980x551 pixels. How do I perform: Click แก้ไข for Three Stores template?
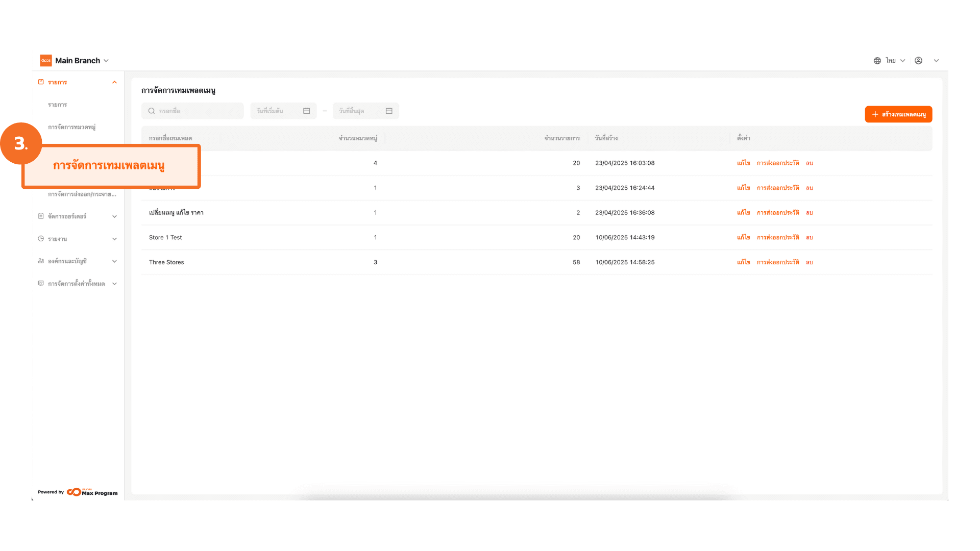tap(743, 262)
